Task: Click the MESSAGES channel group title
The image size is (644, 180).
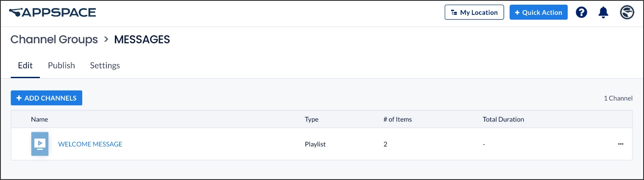Action: point(142,39)
